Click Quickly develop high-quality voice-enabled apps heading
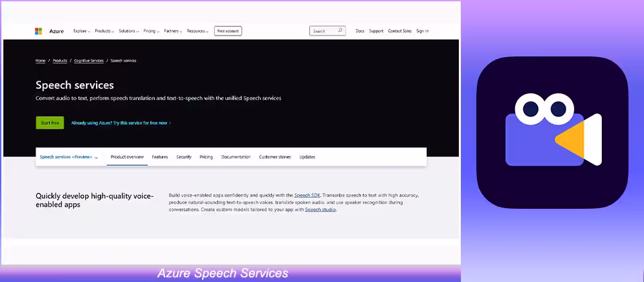This screenshot has width=644, height=282. click(x=95, y=200)
